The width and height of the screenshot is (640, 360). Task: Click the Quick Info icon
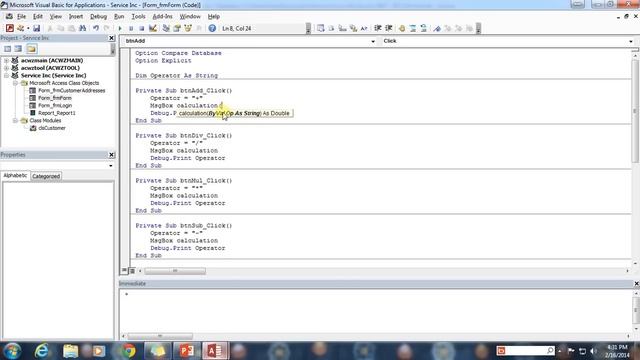(x=342, y=28)
